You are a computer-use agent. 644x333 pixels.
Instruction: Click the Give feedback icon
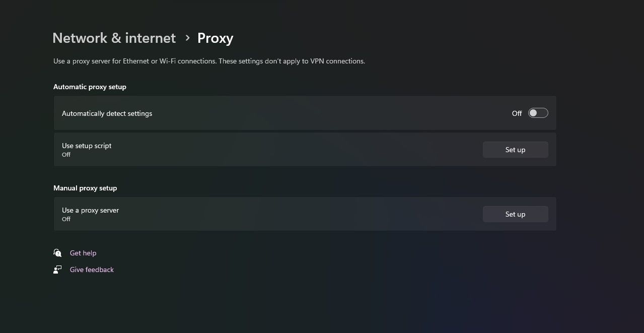click(x=57, y=270)
